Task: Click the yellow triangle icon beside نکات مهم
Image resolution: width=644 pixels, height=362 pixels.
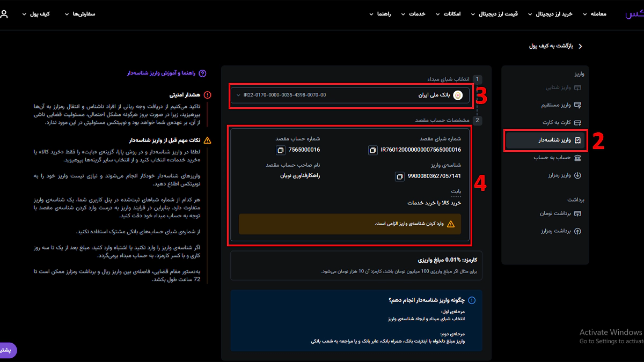Action: (208, 141)
